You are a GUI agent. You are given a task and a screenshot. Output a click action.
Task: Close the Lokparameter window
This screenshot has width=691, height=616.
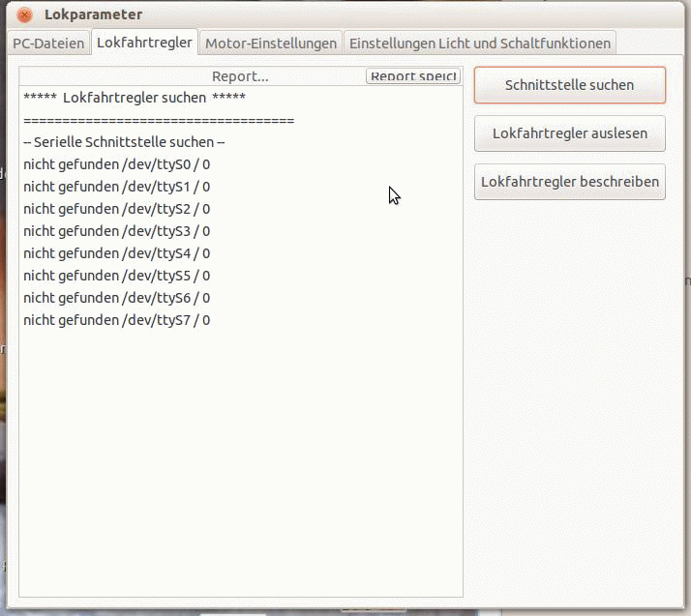click(x=25, y=15)
